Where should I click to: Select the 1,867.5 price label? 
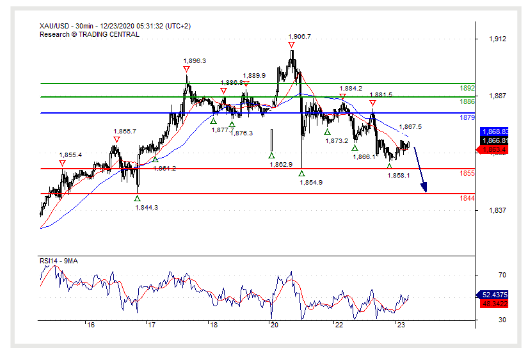point(410,127)
